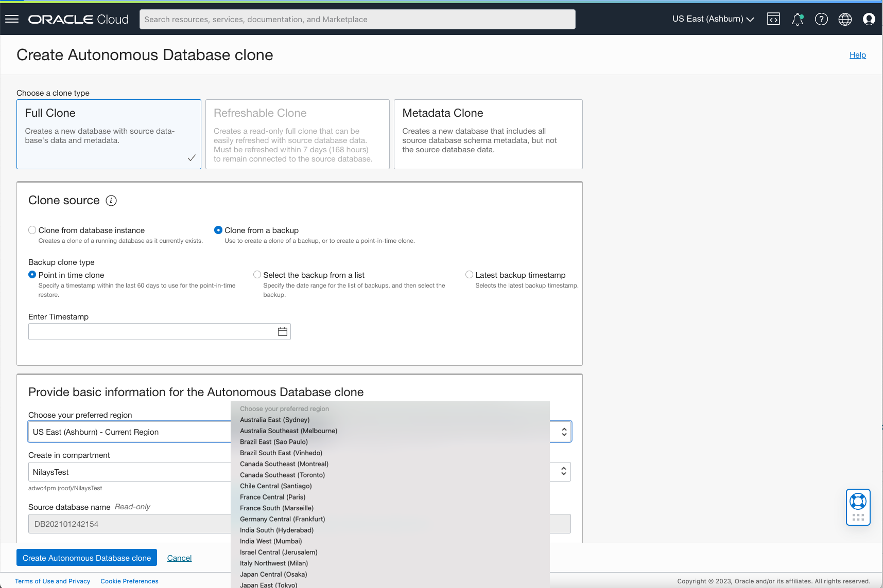Click Create Autonomous Database clone button
This screenshot has width=883, height=588.
[x=86, y=558]
